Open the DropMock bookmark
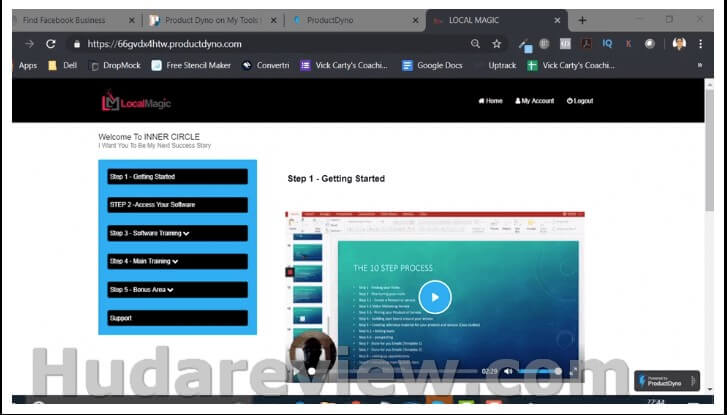 (x=115, y=65)
